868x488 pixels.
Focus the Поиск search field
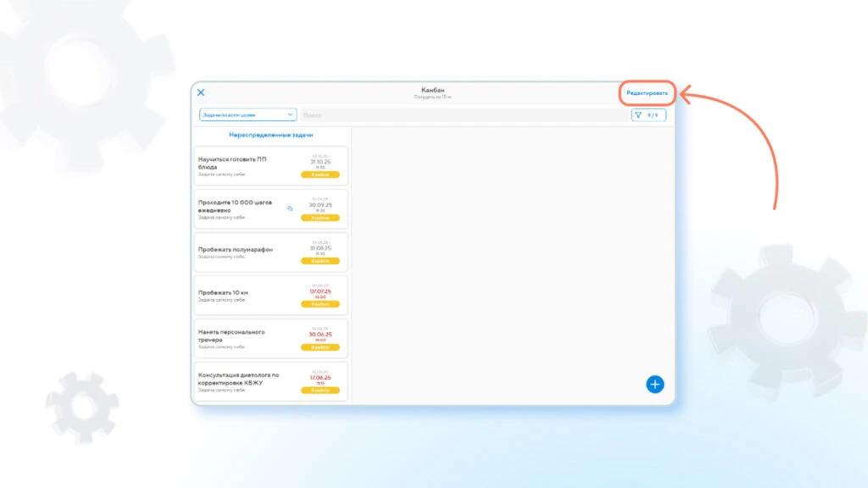pyautogui.click(x=464, y=115)
